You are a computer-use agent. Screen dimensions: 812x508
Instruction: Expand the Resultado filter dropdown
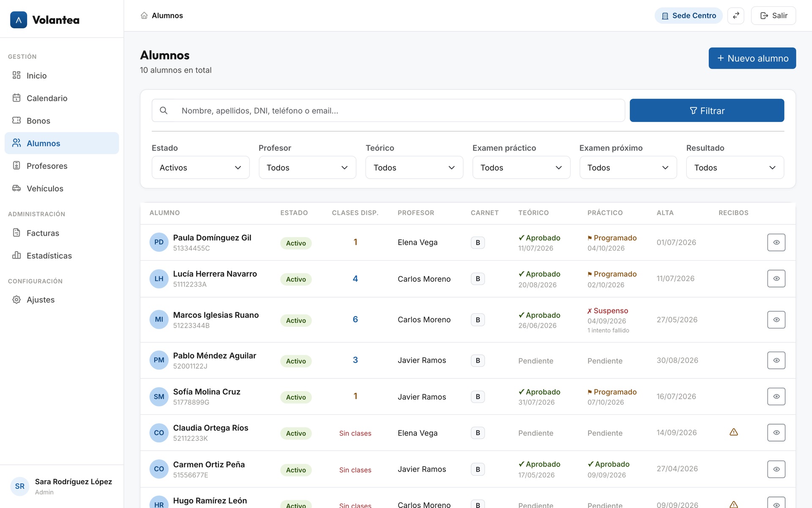[735, 168]
